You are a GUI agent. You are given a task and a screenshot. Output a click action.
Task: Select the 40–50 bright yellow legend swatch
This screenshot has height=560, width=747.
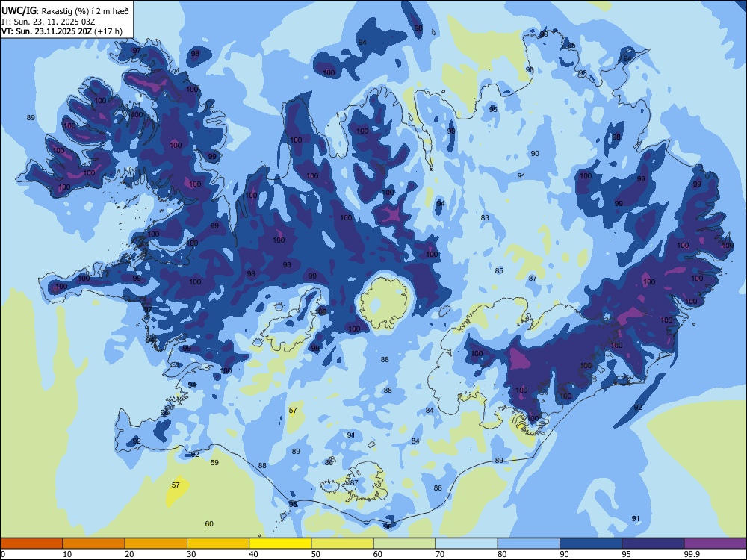280,544
